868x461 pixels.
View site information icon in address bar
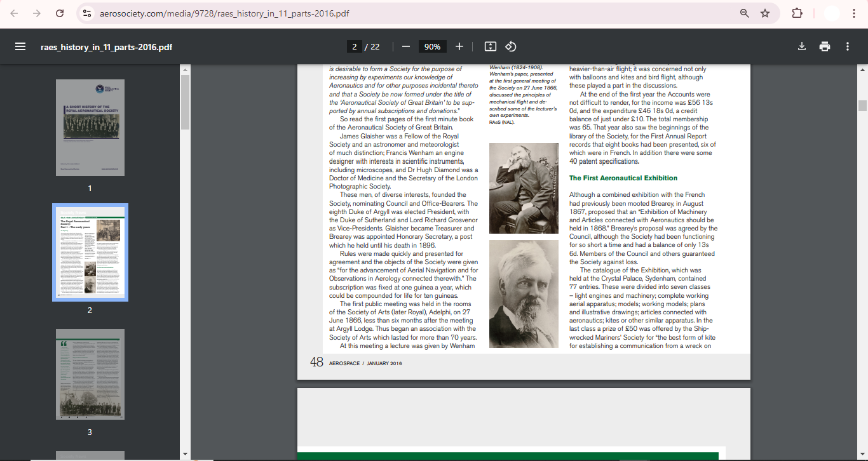click(88, 13)
